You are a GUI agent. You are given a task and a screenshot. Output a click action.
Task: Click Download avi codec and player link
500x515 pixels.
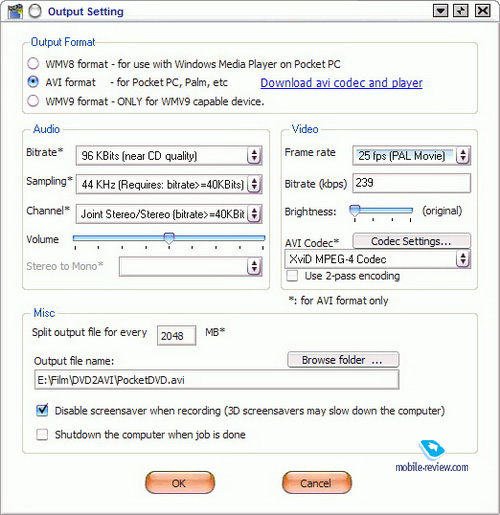(341, 83)
